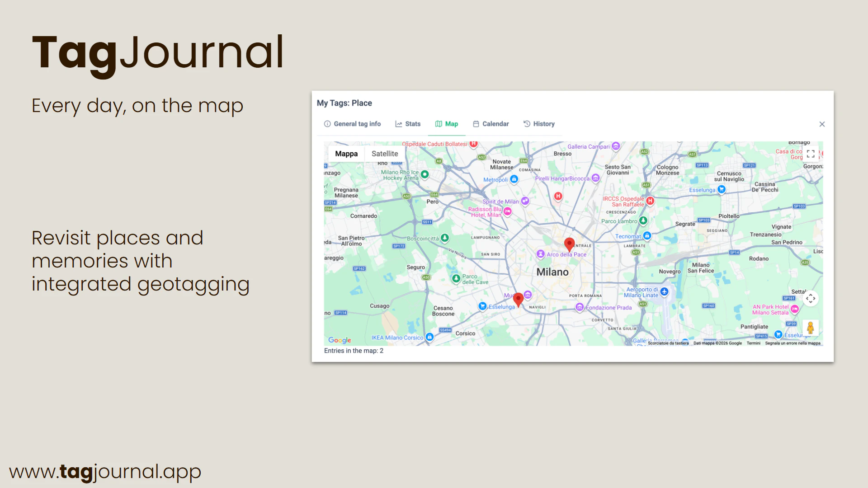This screenshot has height=488, width=868.
Task: Click Tecnomat shopping icon
Action: pyautogui.click(x=647, y=235)
